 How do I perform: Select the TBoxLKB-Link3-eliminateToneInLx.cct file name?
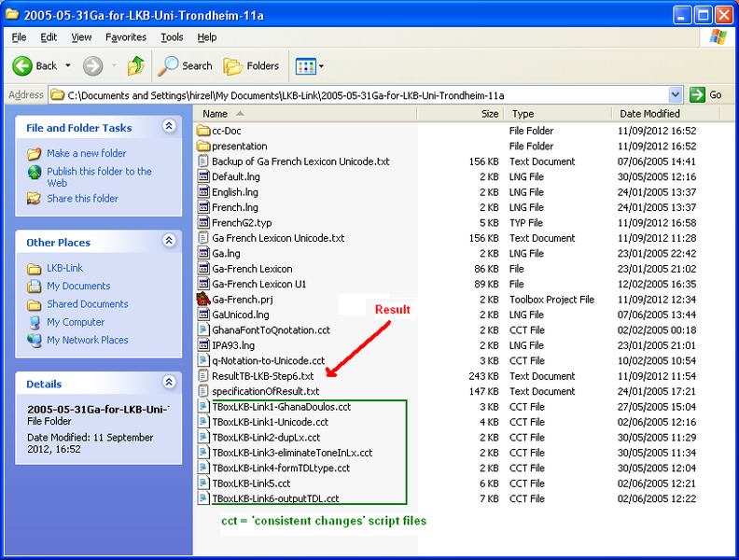tap(292, 453)
